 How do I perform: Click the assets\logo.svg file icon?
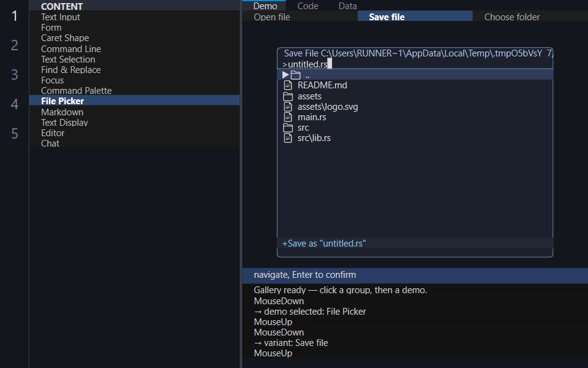pyautogui.click(x=288, y=107)
